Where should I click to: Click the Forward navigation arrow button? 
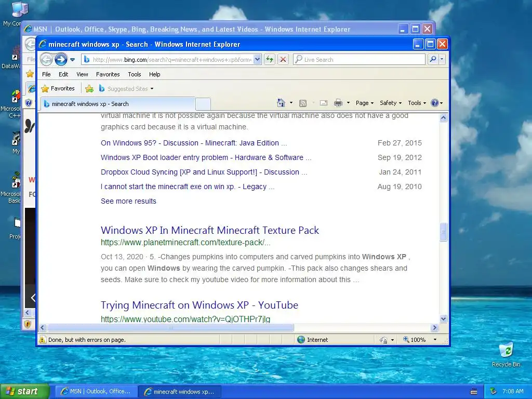(x=61, y=59)
